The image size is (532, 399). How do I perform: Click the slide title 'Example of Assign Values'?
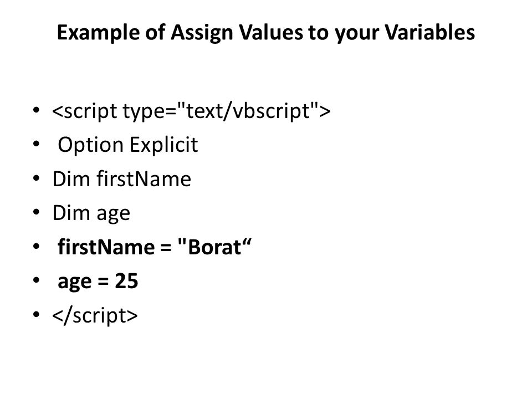(x=265, y=33)
